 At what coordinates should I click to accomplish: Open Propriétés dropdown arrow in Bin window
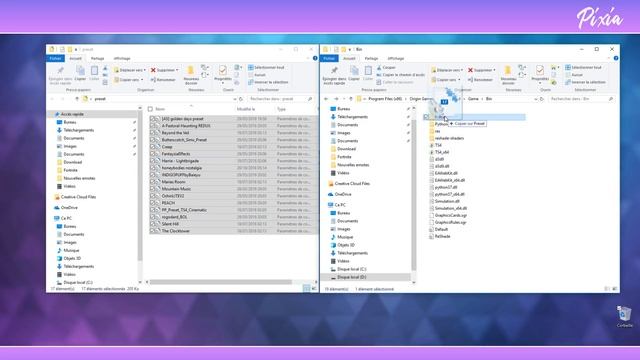(540, 83)
